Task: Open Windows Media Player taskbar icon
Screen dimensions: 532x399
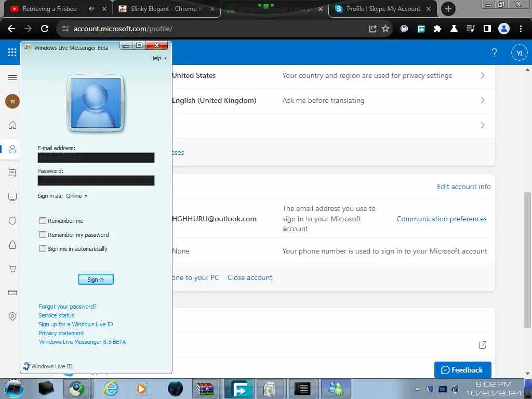Action: tap(141, 389)
